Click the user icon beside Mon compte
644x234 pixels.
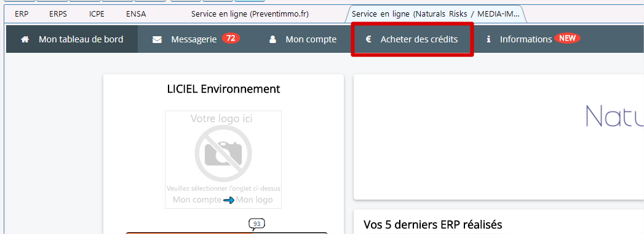[x=272, y=40]
